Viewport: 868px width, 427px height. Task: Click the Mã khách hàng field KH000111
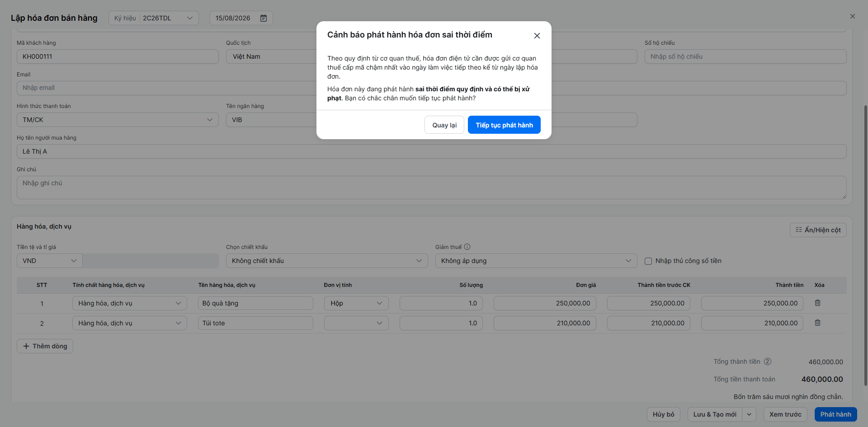[x=118, y=56]
